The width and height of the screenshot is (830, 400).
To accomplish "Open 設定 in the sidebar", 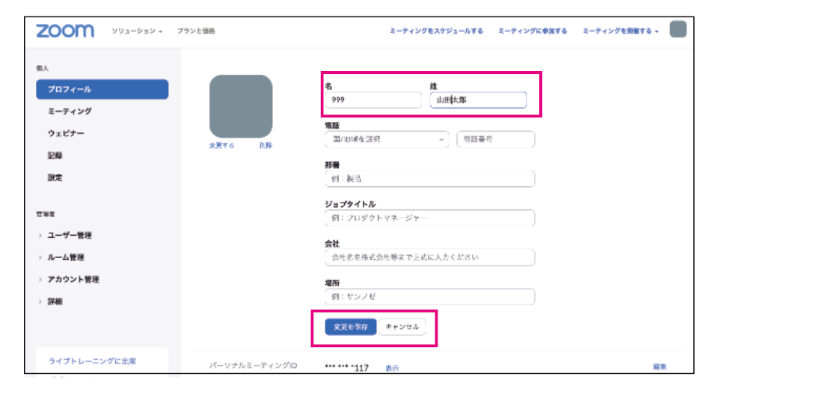I will (55, 177).
